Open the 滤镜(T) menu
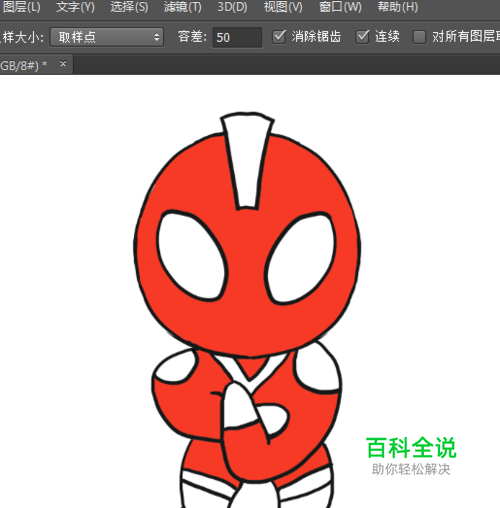Screen dimensions: 500x508 tap(183, 7)
